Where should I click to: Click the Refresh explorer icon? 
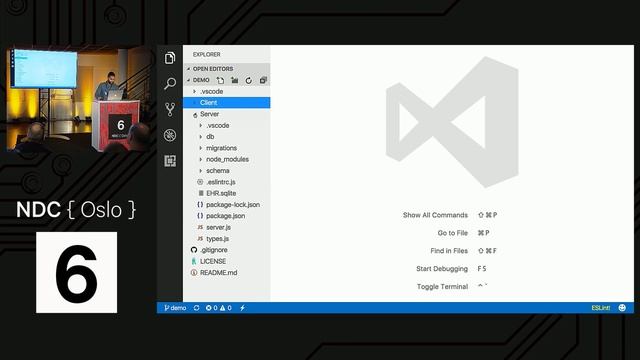point(249,80)
